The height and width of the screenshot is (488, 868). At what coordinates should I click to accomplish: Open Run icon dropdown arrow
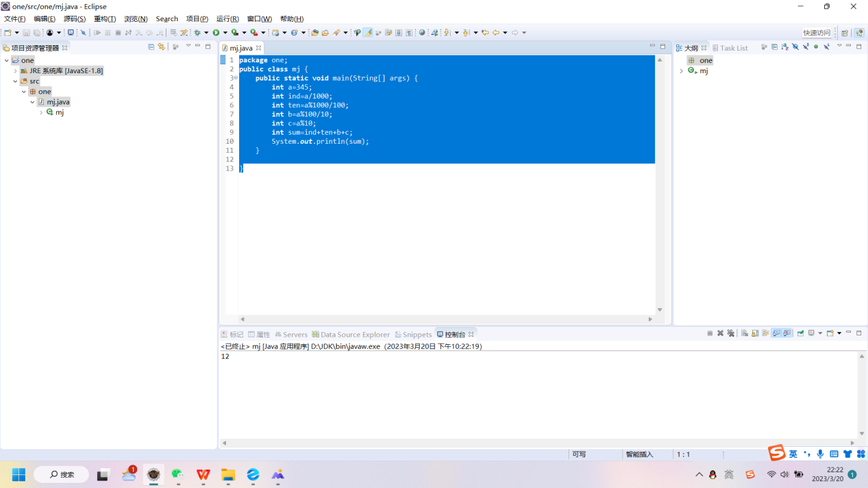[x=225, y=32]
